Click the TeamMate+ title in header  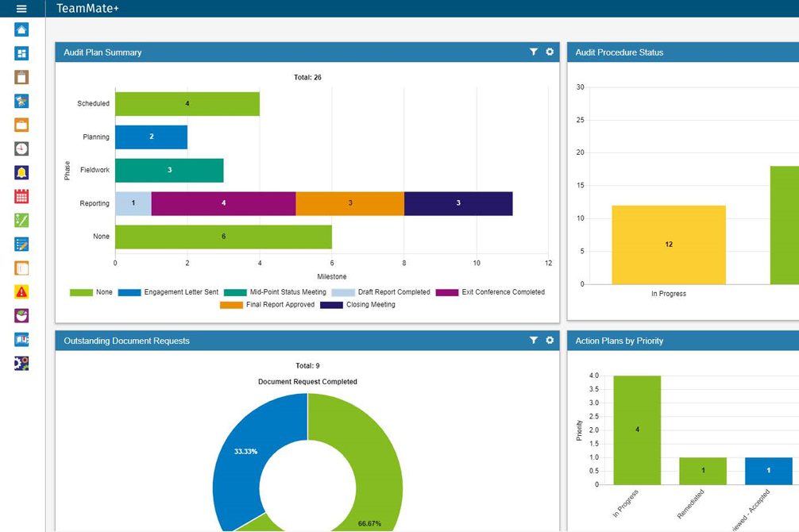click(x=87, y=9)
